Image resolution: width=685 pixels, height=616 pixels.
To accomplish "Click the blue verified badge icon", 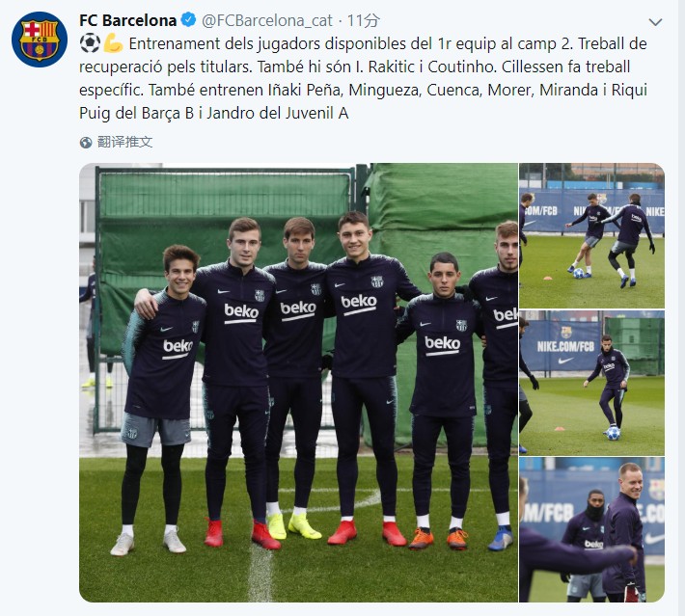I will click(188, 19).
